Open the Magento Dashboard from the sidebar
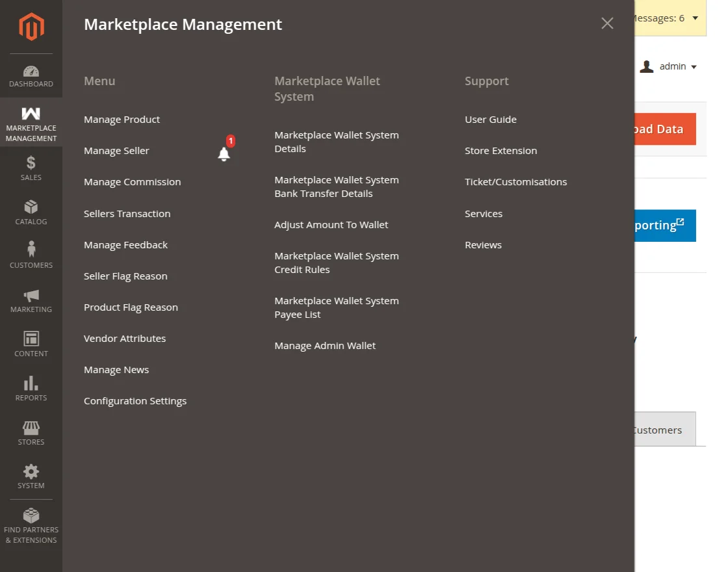This screenshot has width=728, height=572. [31, 73]
